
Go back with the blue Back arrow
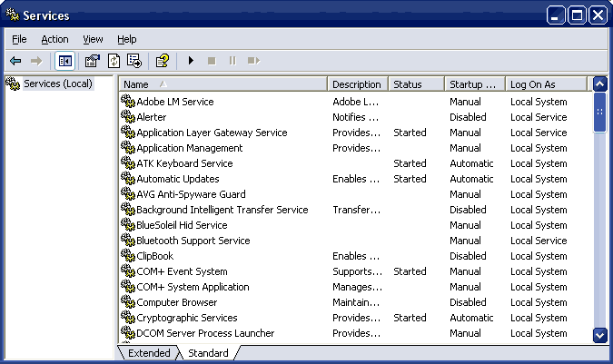(x=15, y=61)
